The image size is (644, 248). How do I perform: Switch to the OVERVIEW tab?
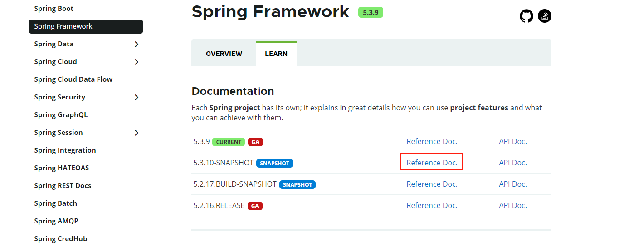pos(224,54)
